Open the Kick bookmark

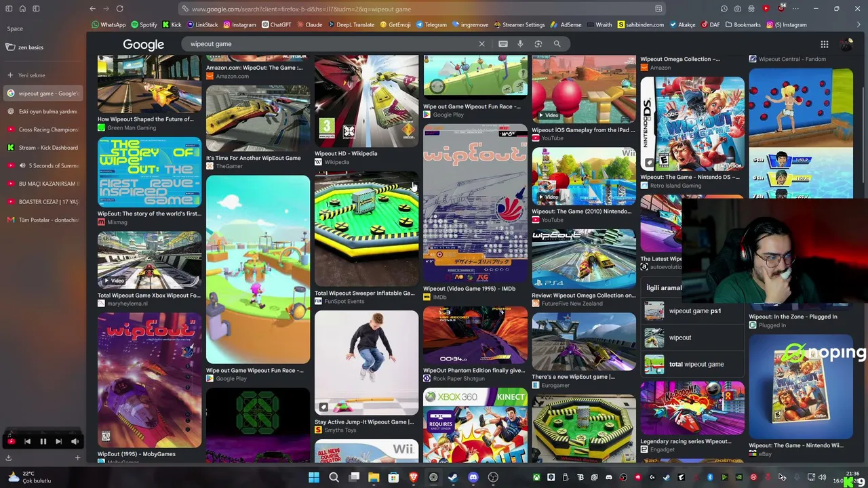pyautogui.click(x=172, y=25)
